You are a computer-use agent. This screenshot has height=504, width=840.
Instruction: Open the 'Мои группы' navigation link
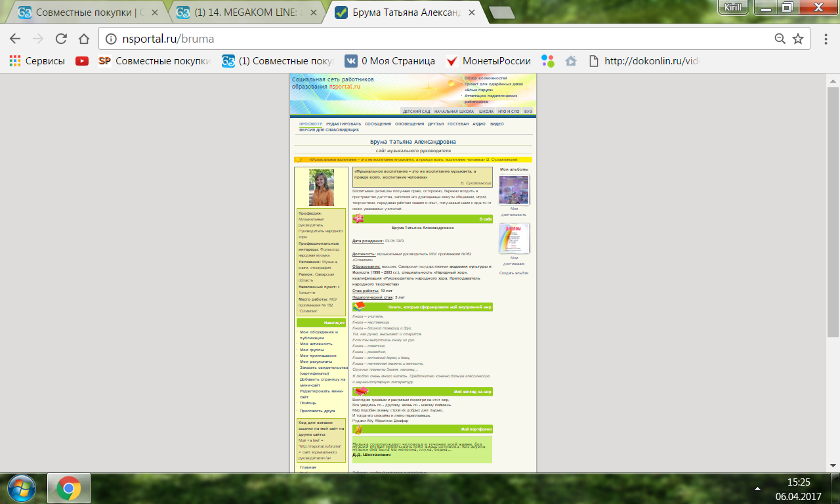(312, 350)
